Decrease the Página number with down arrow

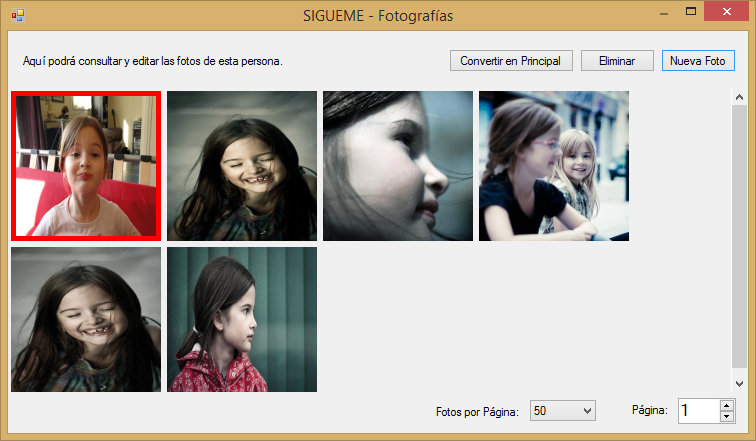(x=727, y=416)
